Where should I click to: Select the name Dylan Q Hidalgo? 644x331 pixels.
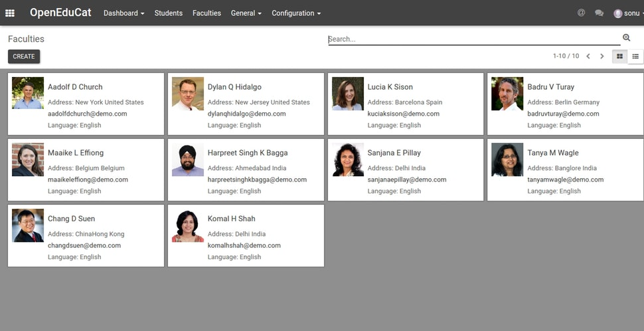(234, 87)
